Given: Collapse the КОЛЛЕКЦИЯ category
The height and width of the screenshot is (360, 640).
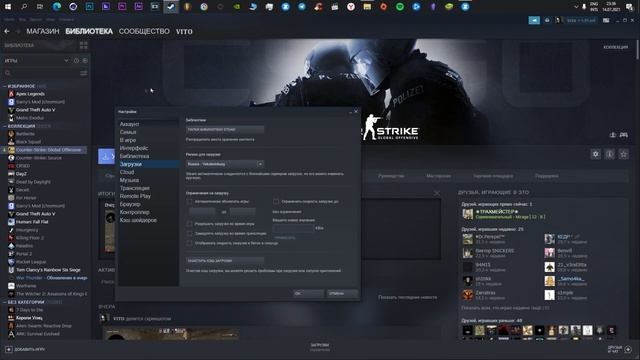Looking at the screenshot, I should pyautogui.click(x=4, y=126).
